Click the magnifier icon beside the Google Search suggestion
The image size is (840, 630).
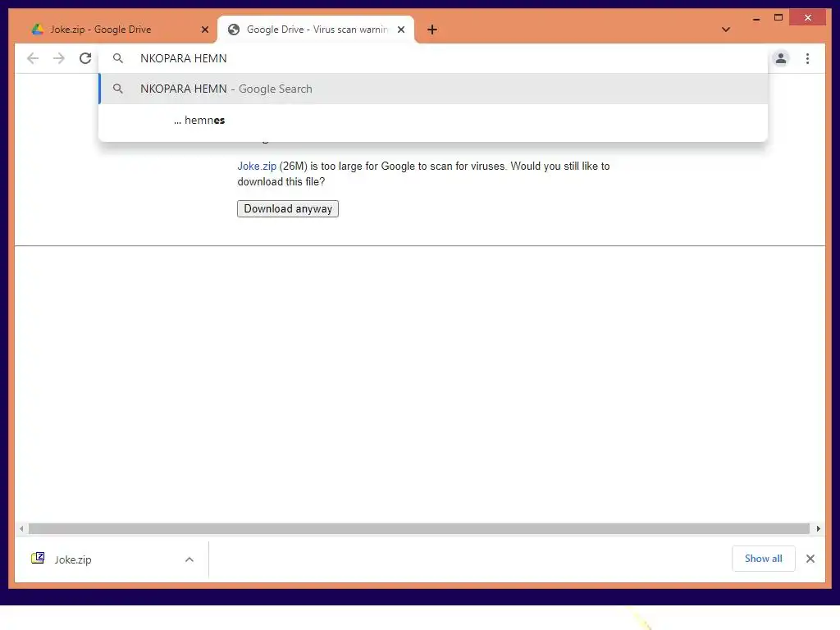tap(118, 89)
